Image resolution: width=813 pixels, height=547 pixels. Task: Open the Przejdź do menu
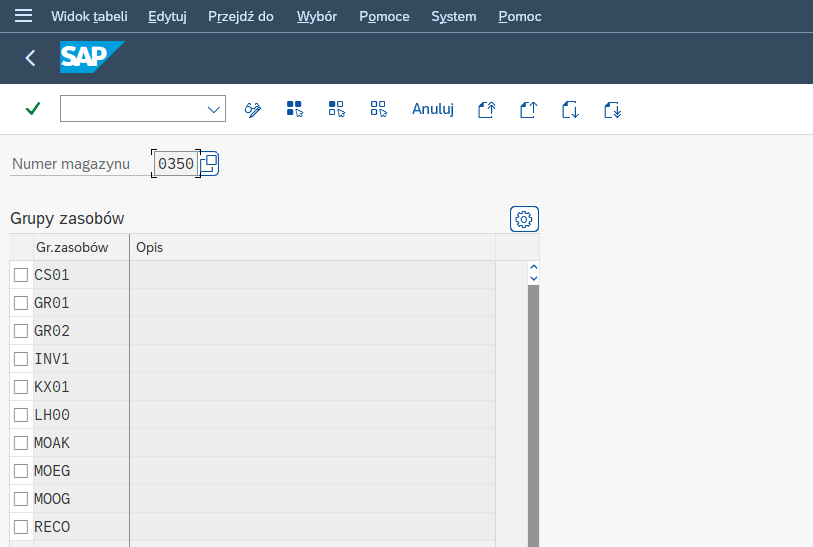click(240, 16)
